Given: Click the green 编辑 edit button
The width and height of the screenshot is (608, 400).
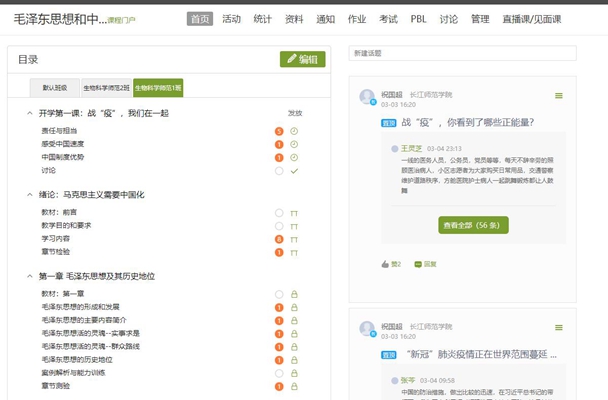Looking at the screenshot, I should coord(302,60).
